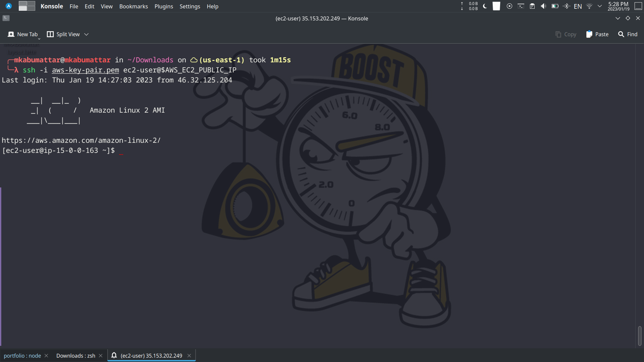Open the Bluetooth tray icon
The height and width of the screenshot is (362, 644).
click(567, 6)
